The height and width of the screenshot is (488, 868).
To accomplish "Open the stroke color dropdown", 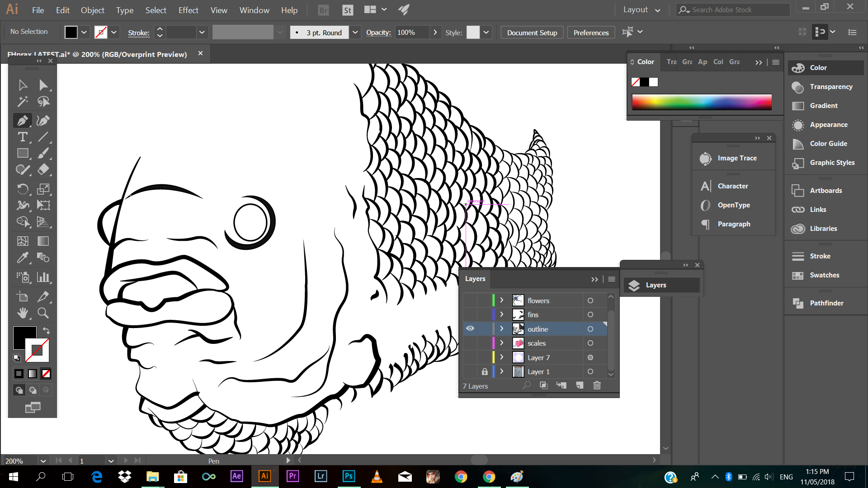I will 114,32.
